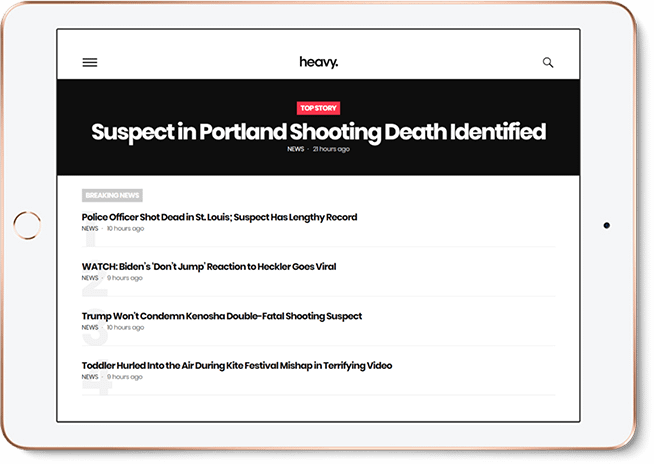This screenshot has height=464, width=654.
Task: Click NEWS category under the Biden story
Action: pyautogui.click(x=90, y=278)
